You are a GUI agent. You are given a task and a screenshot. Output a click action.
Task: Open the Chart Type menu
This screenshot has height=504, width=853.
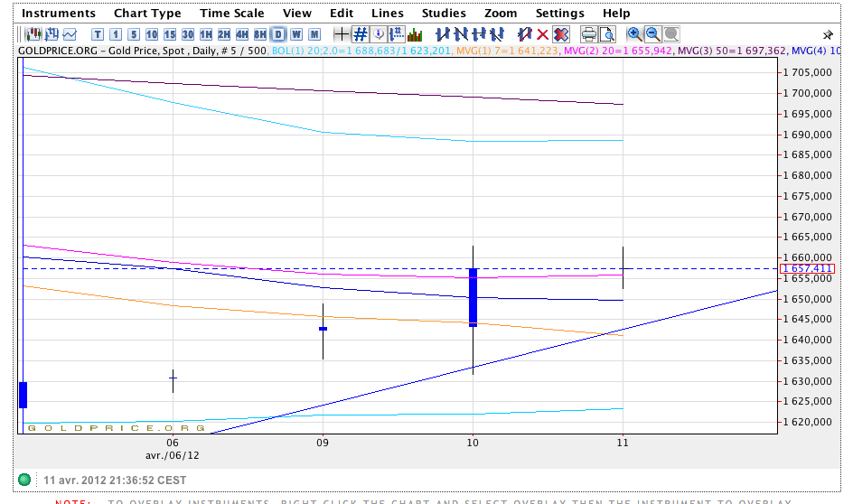[x=147, y=14]
